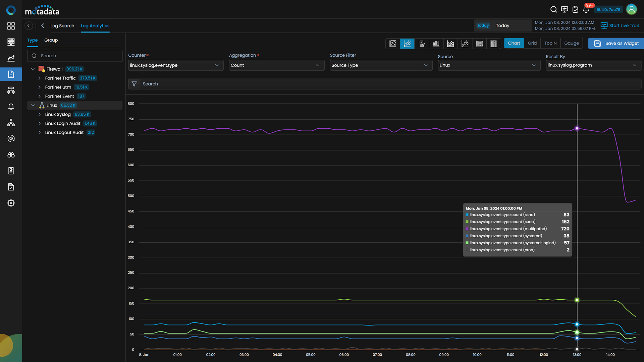Open the topology icon in sidebar

point(11,122)
